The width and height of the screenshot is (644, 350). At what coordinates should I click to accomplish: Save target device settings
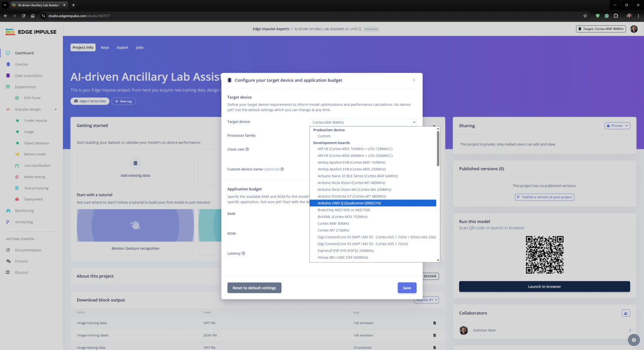pos(407,288)
